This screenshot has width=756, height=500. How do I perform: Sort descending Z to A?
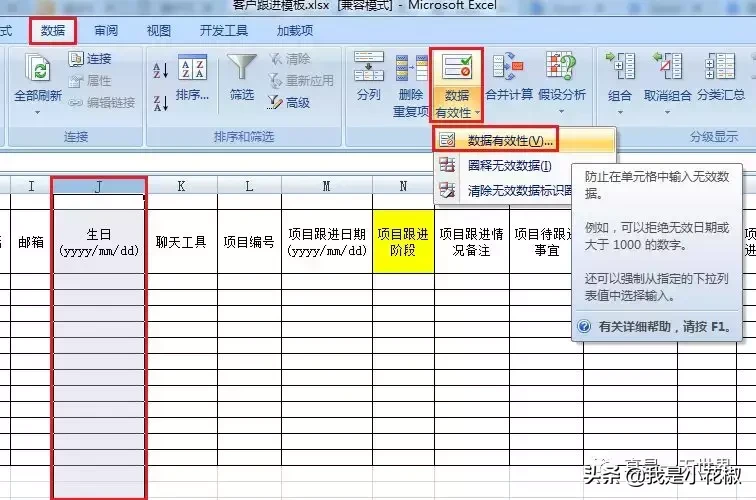pos(161,103)
